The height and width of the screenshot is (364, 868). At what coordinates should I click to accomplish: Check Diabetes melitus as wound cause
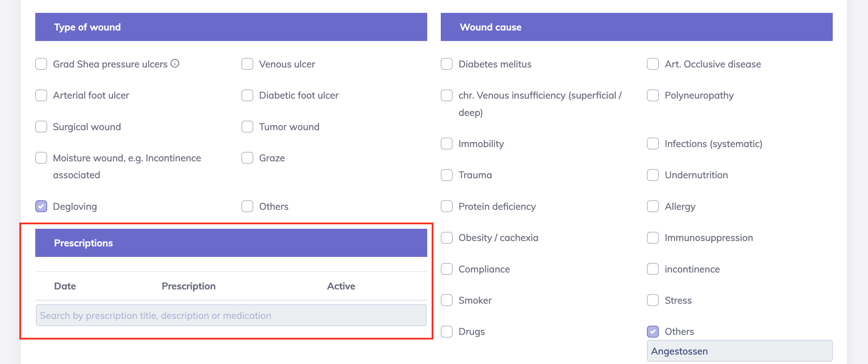[447, 64]
